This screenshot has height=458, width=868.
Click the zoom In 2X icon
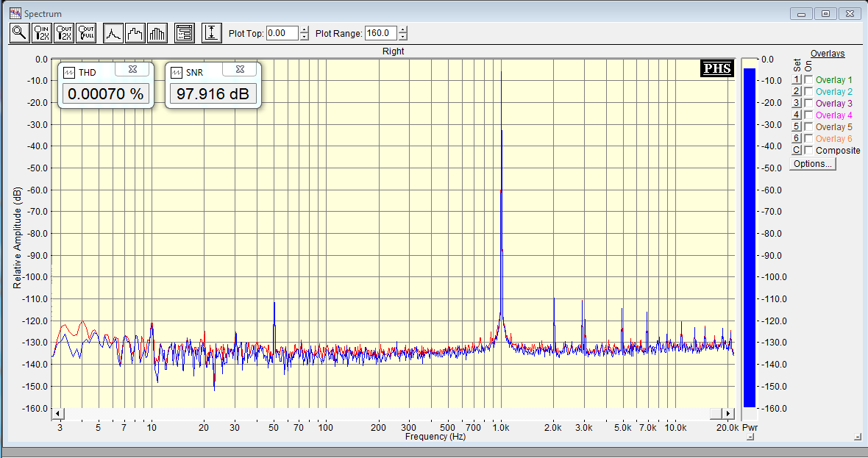coord(42,33)
